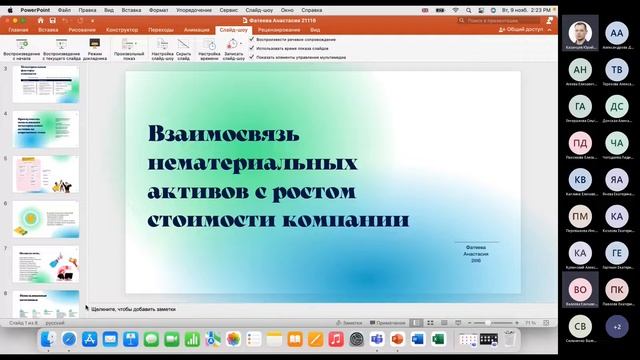Viewport: 640px width, 360px height.
Task: Open the Файл menu in the menu bar
Action: tap(64, 10)
